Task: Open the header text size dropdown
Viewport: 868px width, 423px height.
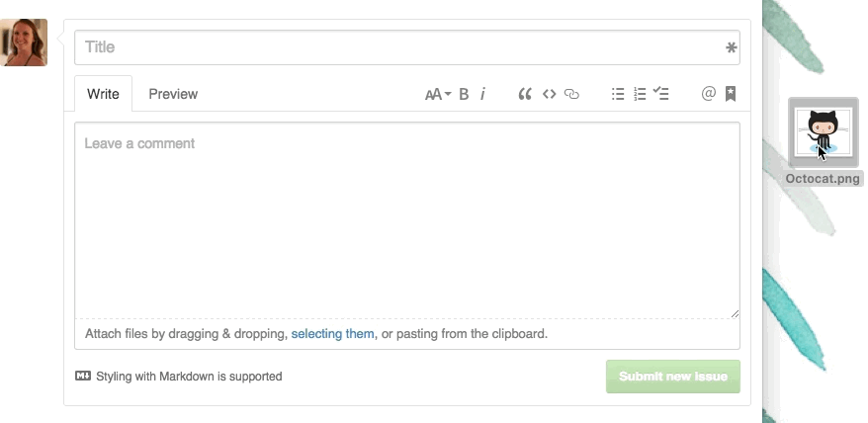Action: 437,95
